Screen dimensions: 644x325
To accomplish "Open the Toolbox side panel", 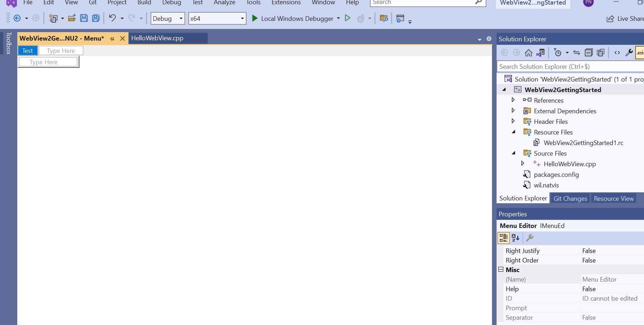I will click(x=9, y=43).
